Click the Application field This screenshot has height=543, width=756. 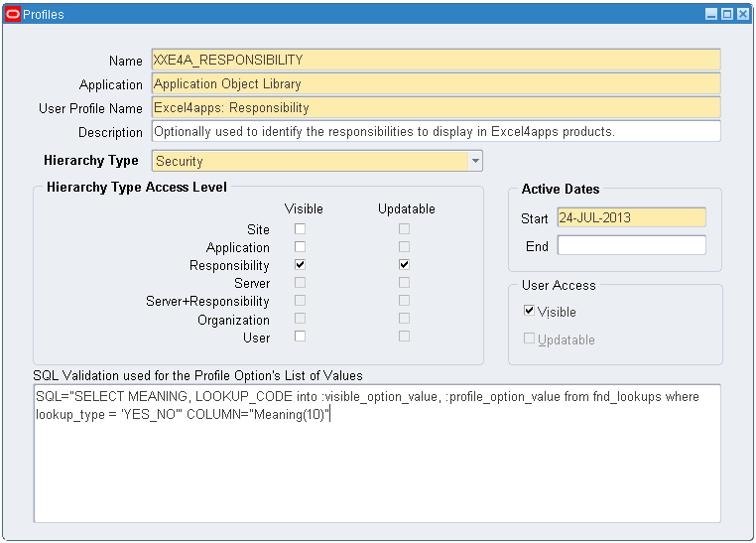coord(436,84)
